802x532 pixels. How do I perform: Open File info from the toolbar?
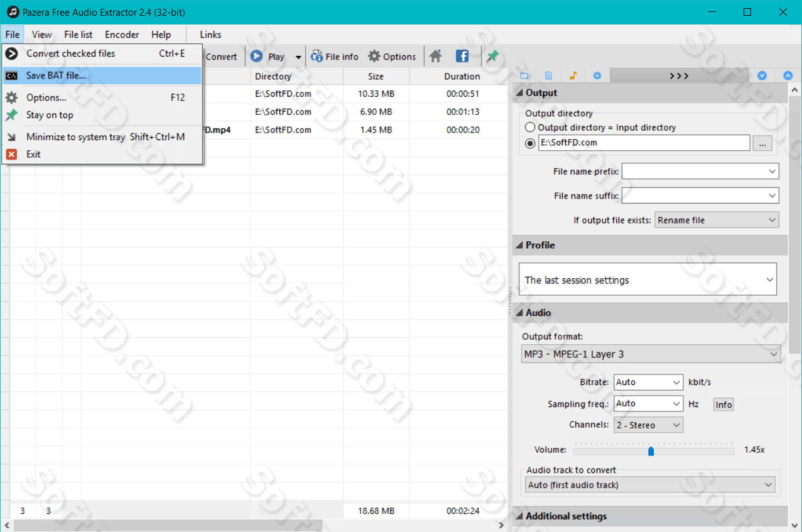[x=335, y=57]
